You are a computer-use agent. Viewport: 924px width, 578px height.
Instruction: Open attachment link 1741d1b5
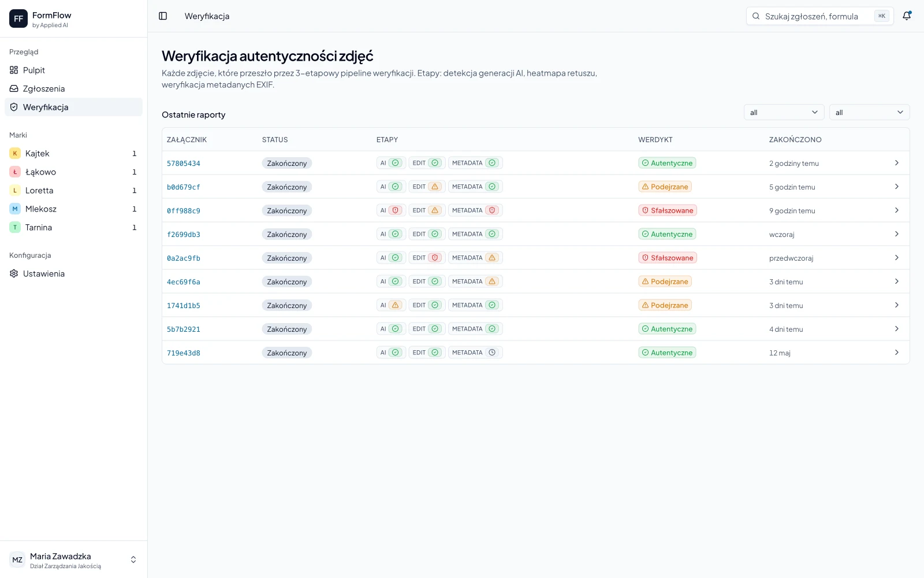[184, 306]
